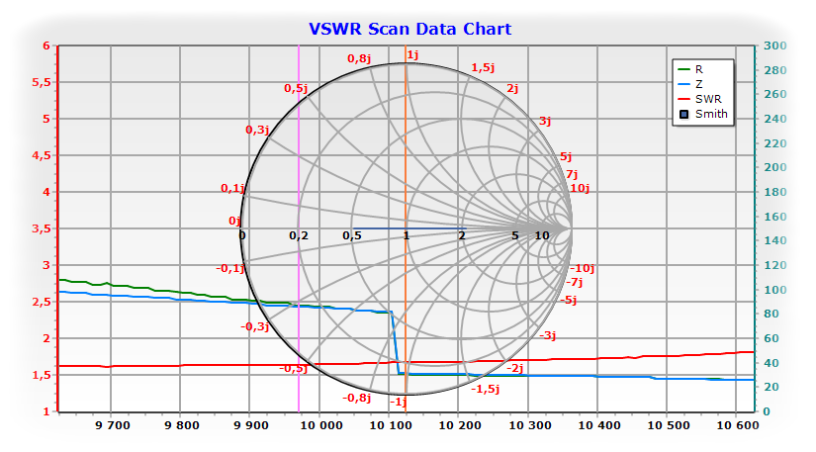Click the Smith chart 1,5j label
Image resolution: width=816 pixels, height=452 pixels.
(x=483, y=68)
